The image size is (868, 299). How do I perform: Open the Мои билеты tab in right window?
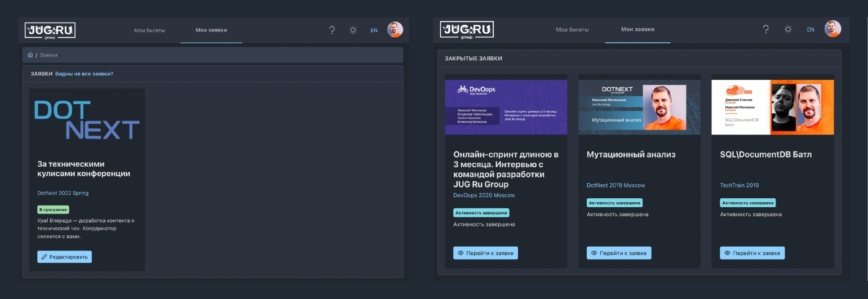[572, 29]
